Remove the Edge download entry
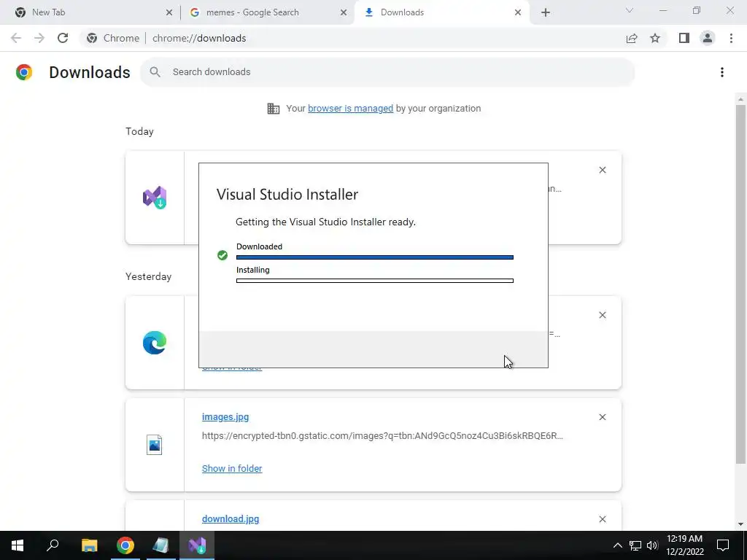The image size is (747, 560). (602, 315)
